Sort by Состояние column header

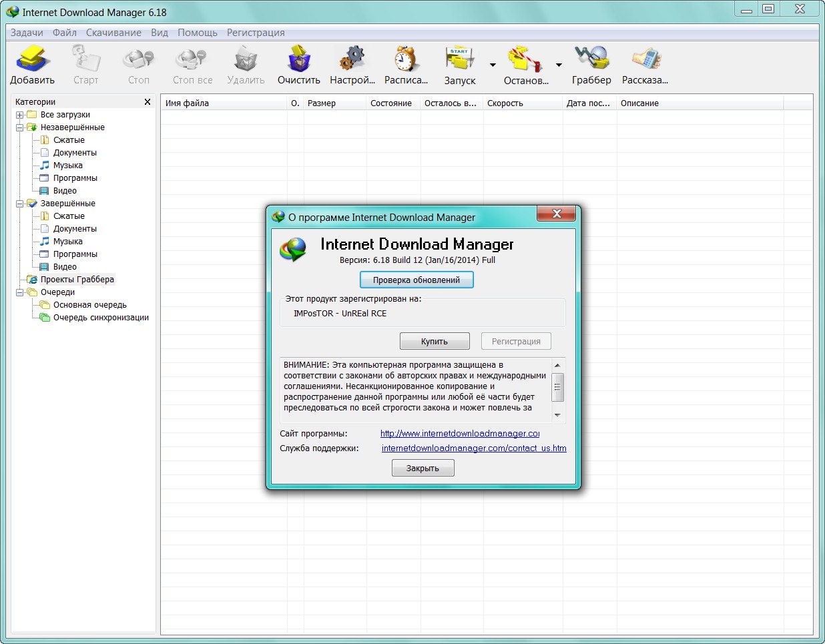tap(393, 103)
